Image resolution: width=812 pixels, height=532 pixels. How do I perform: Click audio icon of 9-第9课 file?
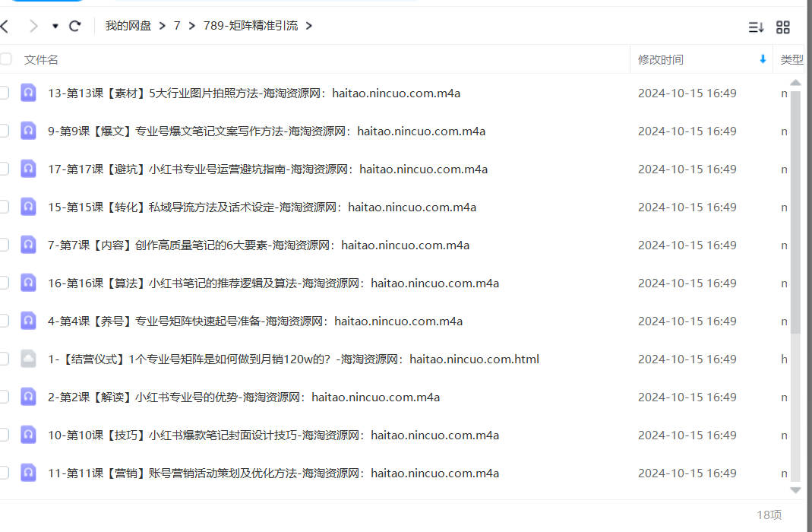[28, 131]
